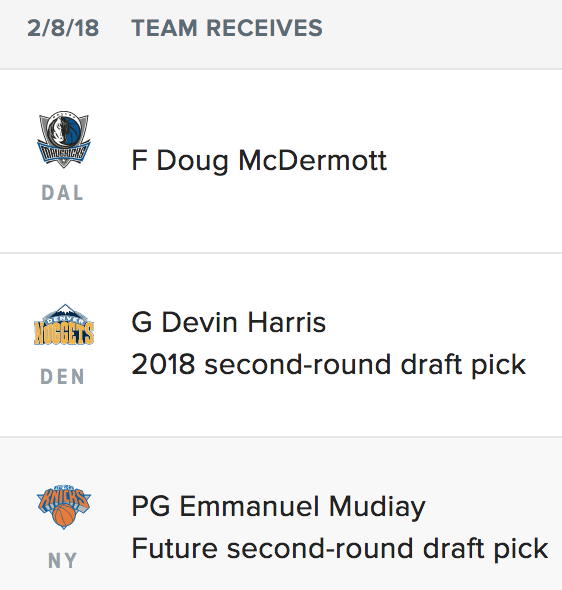Open Devin Harris player name
The width and height of the screenshot is (562, 590).
point(243,322)
